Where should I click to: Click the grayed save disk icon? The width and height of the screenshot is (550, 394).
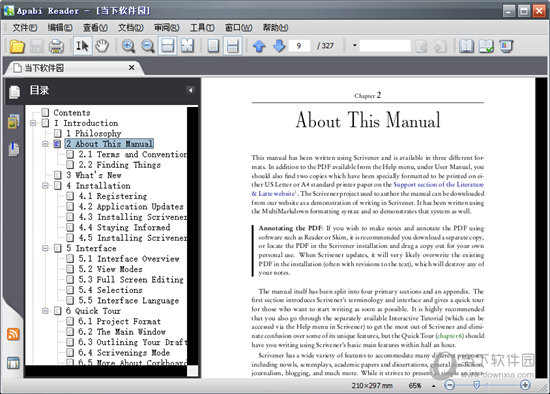pyautogui.click(x=36, y=46)
